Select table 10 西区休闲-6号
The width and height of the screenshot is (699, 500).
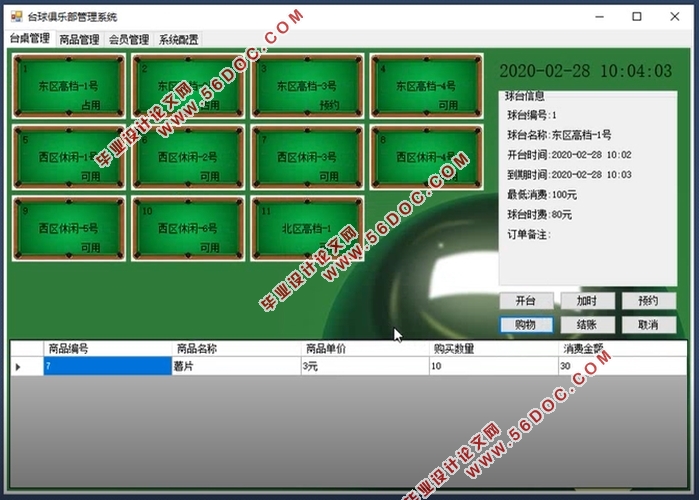click(x=188, y=228)
